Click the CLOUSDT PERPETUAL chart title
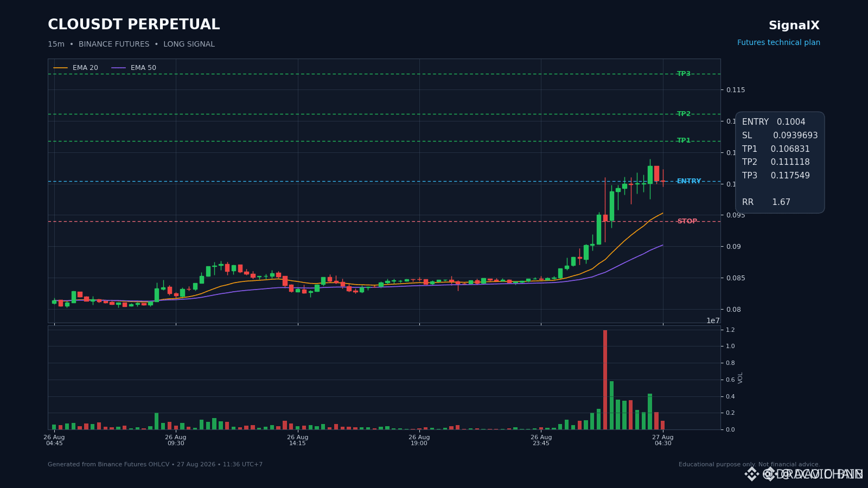Screen dimensions: 868x488 click(x=133, y=25)
